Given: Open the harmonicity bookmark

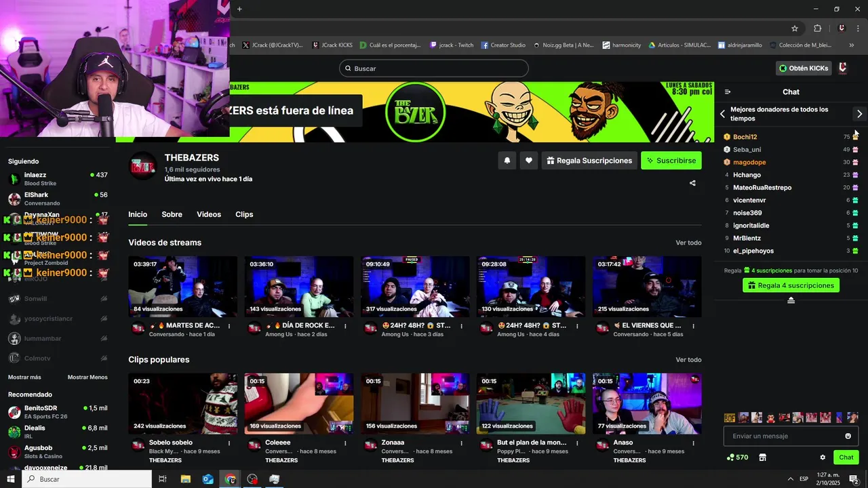Looking at the screenshot, I should tap(621, 45).
